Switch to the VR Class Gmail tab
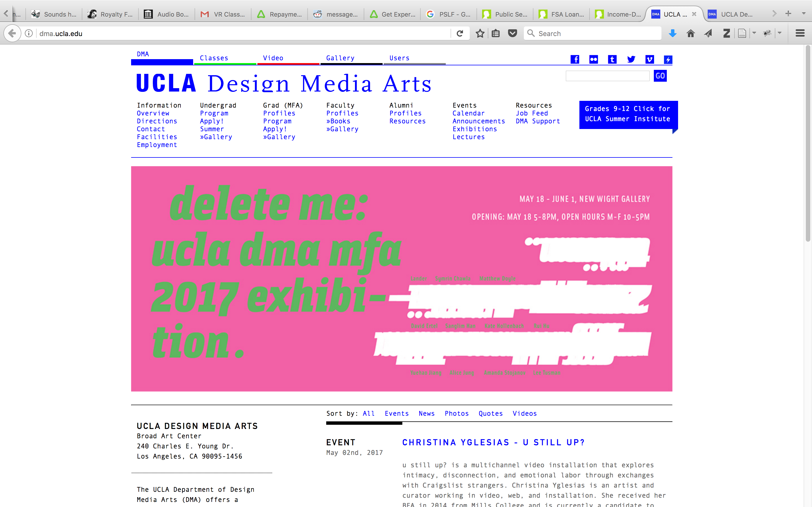Viewport: 812px width, 507px height. coord(222,14)
